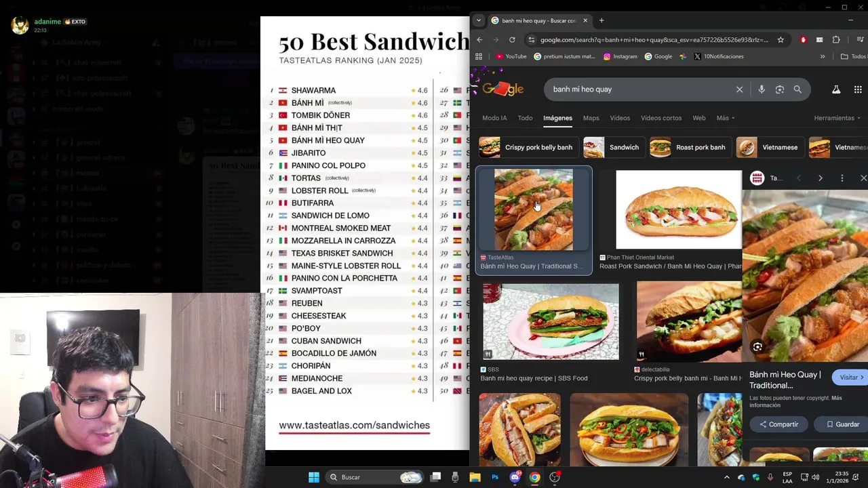Filter by Sandwich chip
This screenshot has width=868, height=488.
coord(614,147)
